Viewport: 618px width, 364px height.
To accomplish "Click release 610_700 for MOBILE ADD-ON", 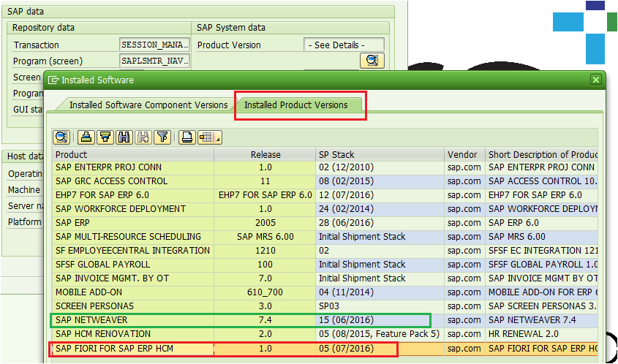I will pos(265,292).
